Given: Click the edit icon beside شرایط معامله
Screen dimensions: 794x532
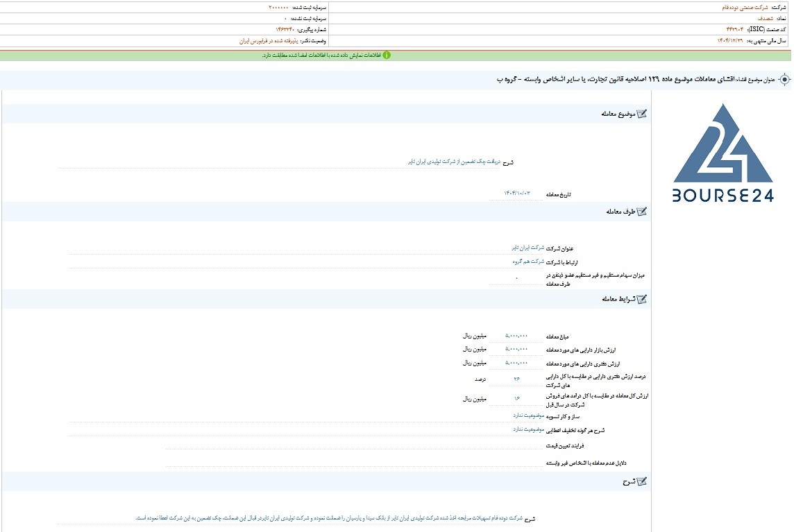Looking at the screenshot, I should 641,299.
